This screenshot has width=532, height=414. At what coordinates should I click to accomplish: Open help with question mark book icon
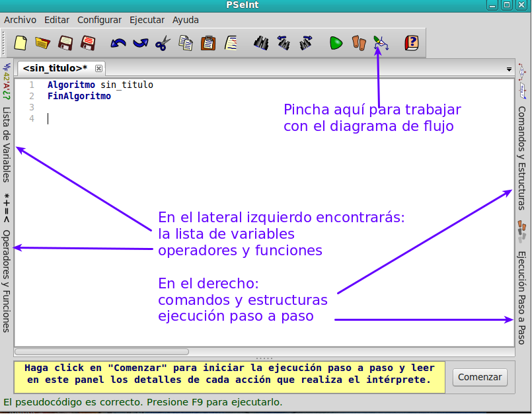(411, 43)
